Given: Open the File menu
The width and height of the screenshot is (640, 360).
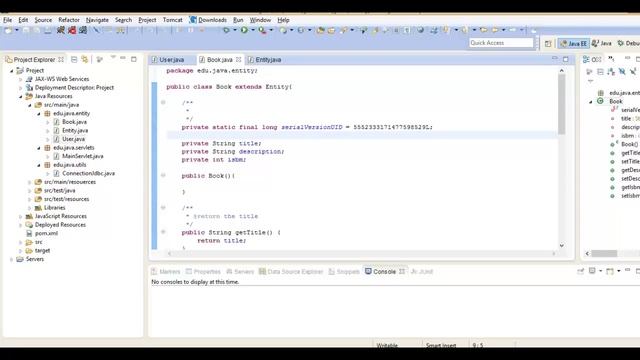Looking at the screenshot, I should 7,20.
